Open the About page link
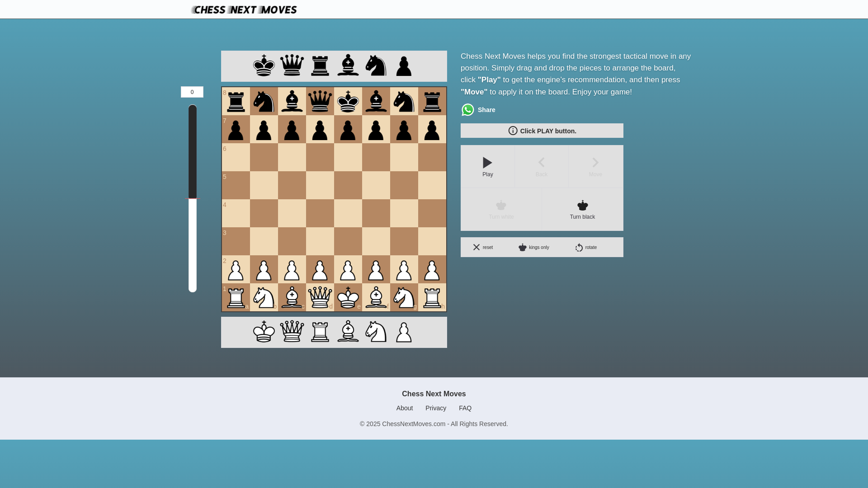This screenshot has width=868, height=488. tap(405, 408)
